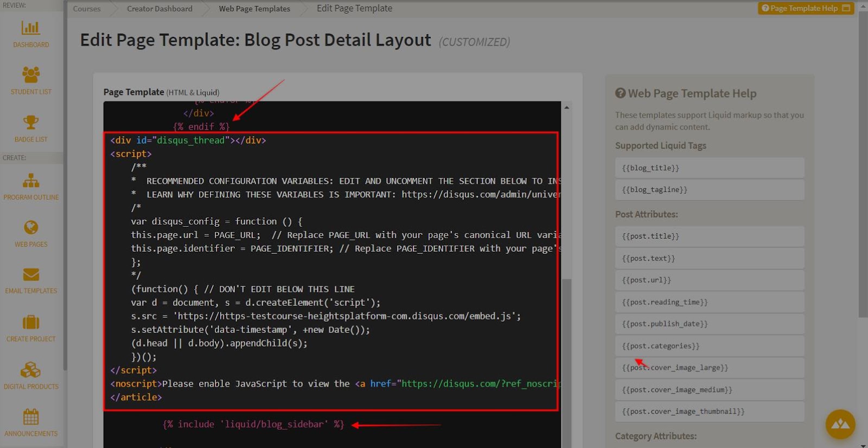Click the Badge List sidebar label
The width and height of the screenshot is (868, 448).
tap(31, 139)
